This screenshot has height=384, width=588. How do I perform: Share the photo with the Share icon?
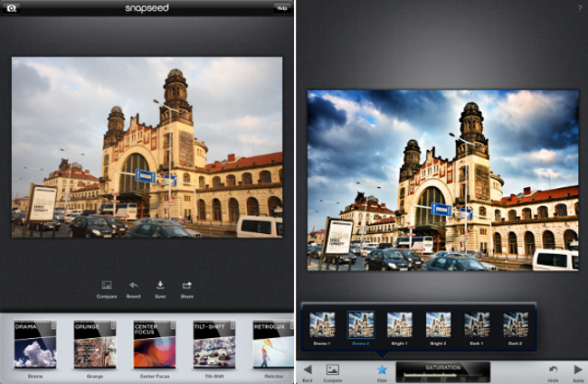pyautogui.click(x=186, y=290)
